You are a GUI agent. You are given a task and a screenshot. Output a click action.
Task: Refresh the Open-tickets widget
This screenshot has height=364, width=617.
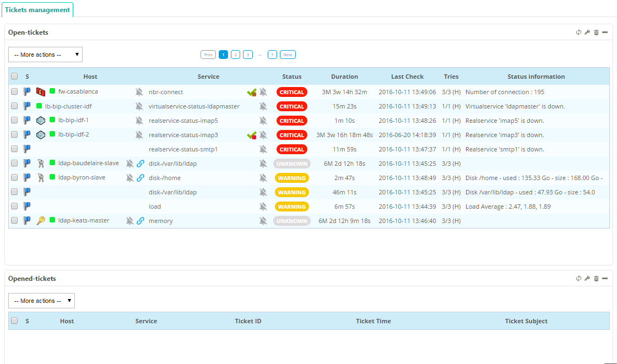[578, 32]
